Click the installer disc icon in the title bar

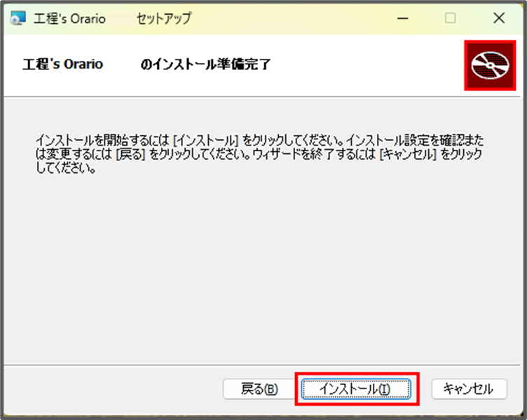(18, 18)
